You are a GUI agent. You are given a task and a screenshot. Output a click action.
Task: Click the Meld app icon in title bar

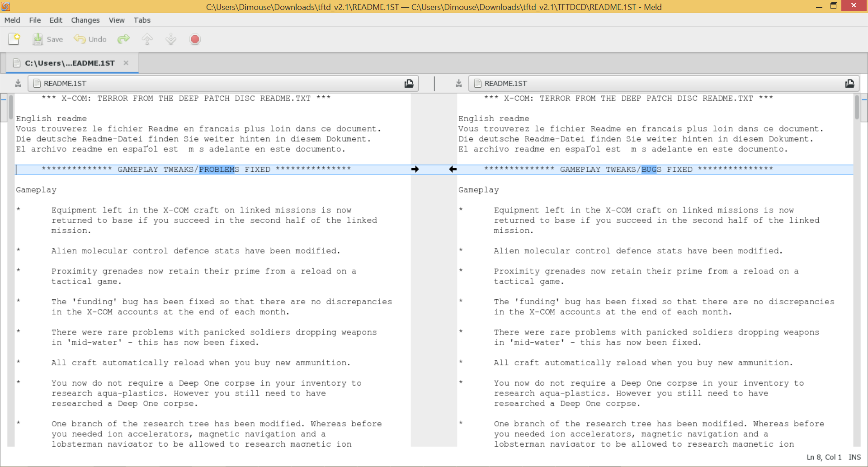[5, 6]
